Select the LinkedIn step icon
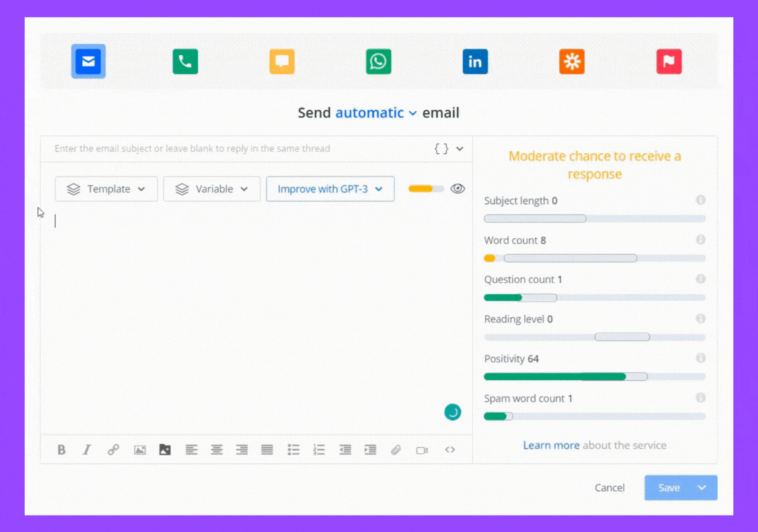The height and width of the screenshot is (532, 758). (475, 61)
